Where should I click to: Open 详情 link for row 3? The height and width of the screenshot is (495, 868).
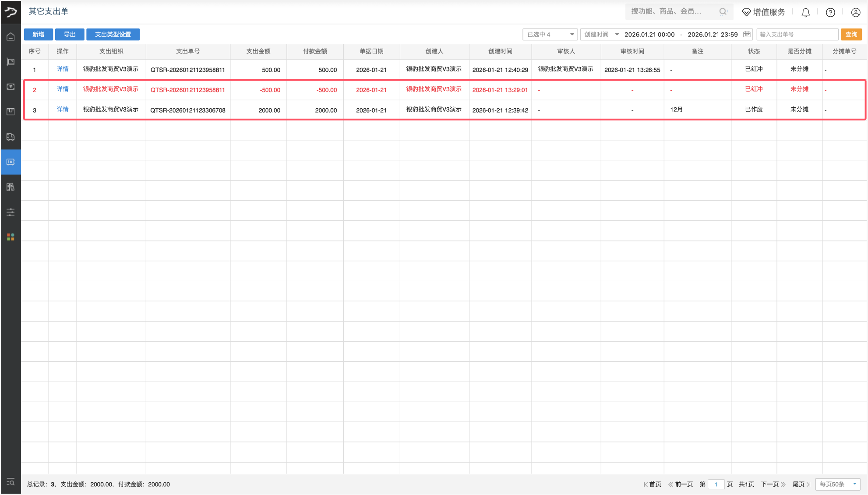(x=63, y=109)
